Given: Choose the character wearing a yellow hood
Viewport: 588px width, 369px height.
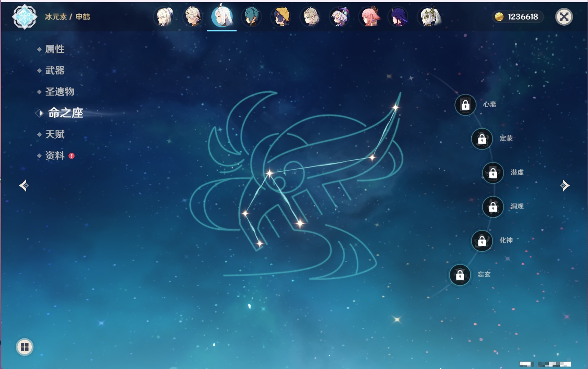Looking at the screenshot, I should [x=281, y=17].
